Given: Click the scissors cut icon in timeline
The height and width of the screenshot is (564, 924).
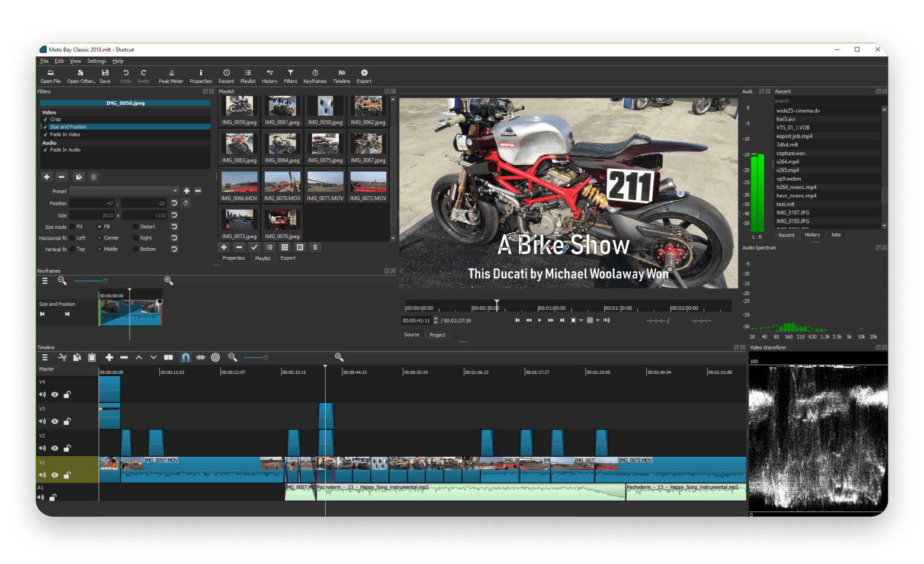Looking at the screenshot, I should tap(62, 357).
